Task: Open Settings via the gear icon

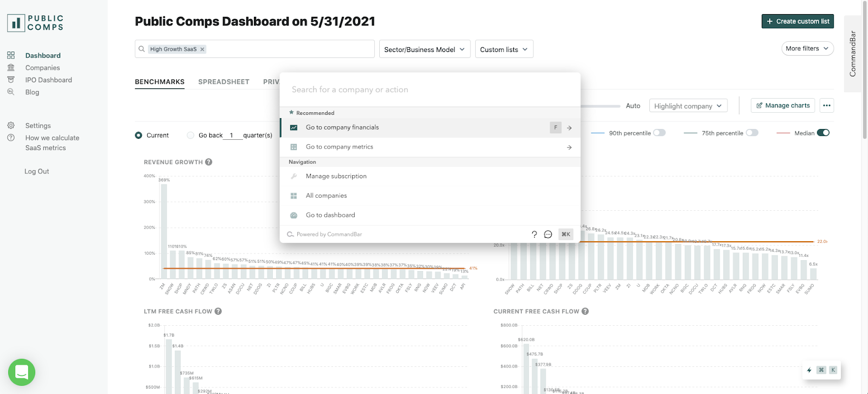Action: pyautogui.click(x=11, y=125)
